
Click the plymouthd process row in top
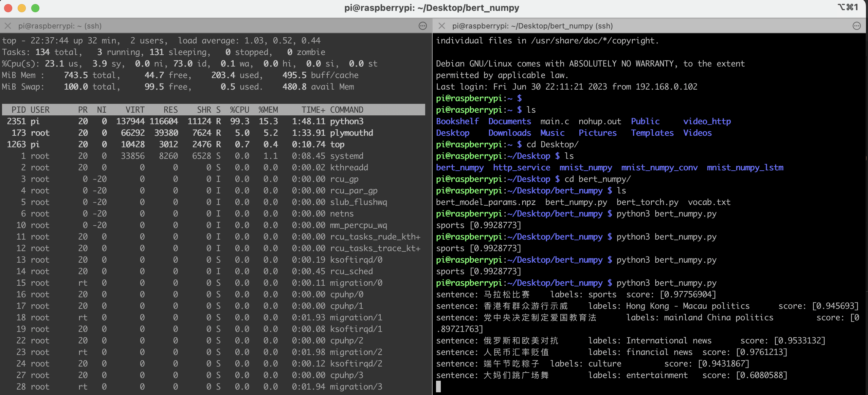click(214, 133)
